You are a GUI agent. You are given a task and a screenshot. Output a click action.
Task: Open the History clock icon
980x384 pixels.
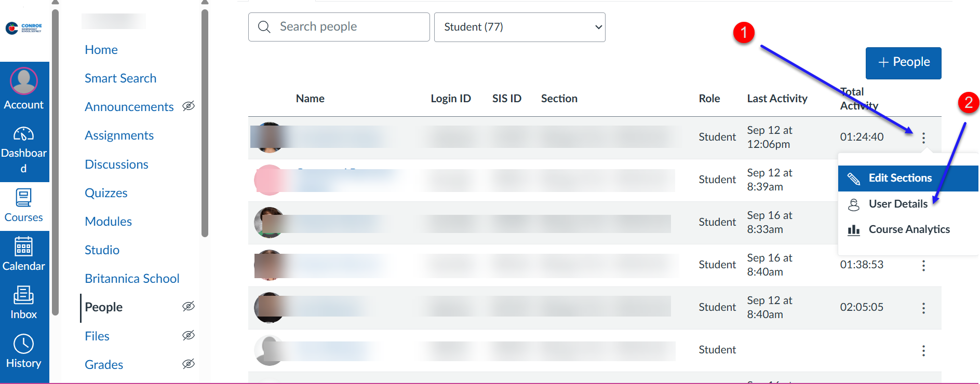(24, 344)
